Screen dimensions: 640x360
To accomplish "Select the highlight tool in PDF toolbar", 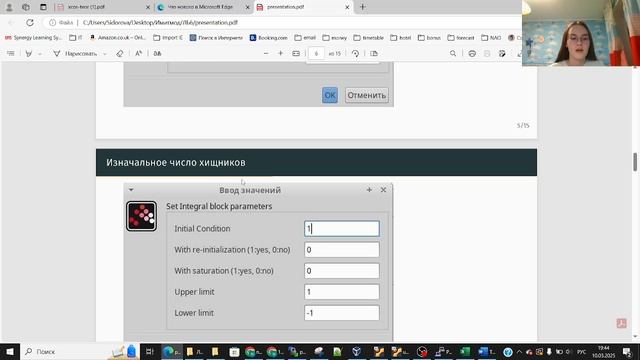I will 29,53.
